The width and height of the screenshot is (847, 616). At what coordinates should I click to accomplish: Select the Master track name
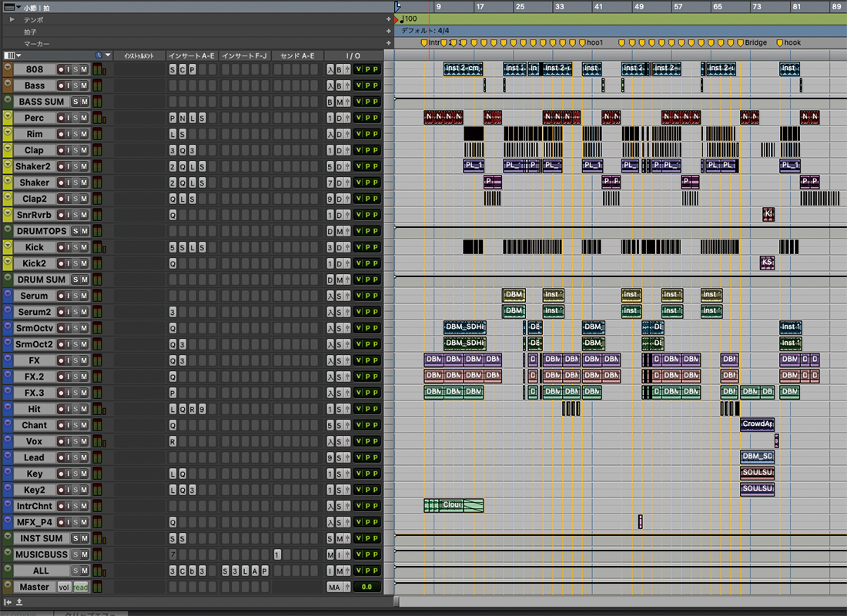pyautogui.click(x=35, y=587)
